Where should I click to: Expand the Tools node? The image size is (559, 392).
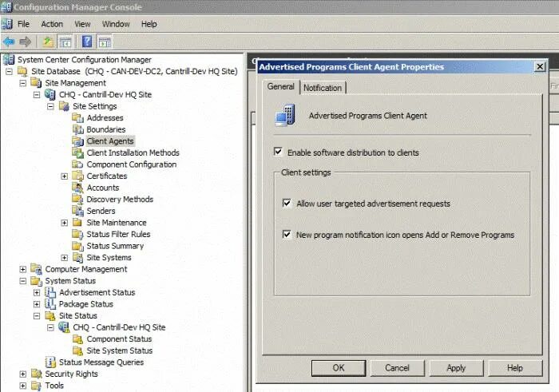(x=23, y=386)
